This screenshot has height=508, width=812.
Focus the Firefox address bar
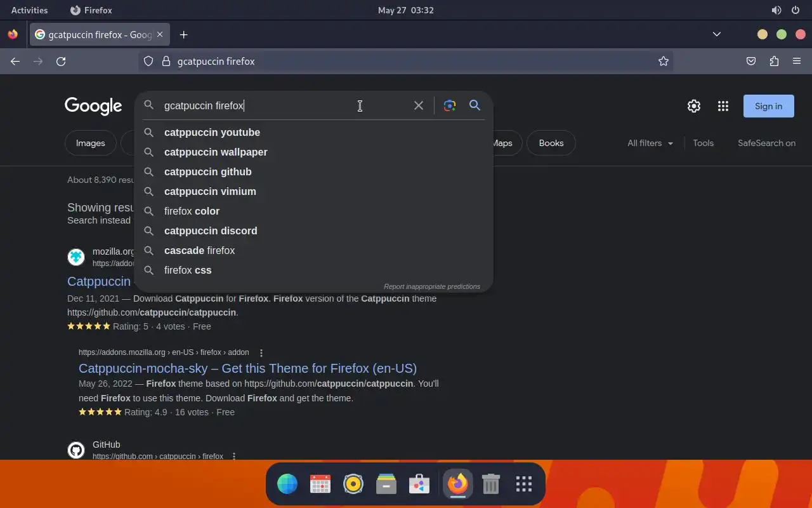click(x=406, y=62)
